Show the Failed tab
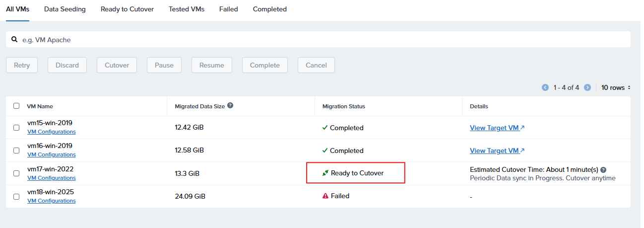 228,9
